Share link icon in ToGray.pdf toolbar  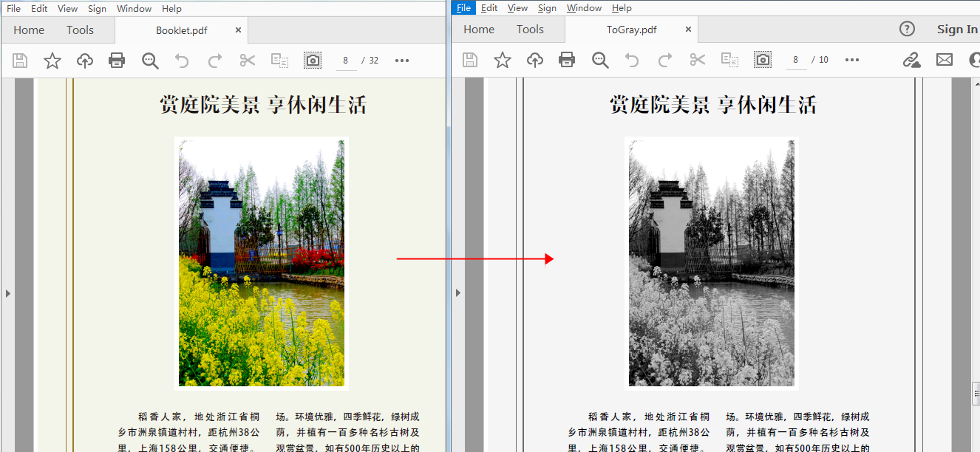coord(912,60)
